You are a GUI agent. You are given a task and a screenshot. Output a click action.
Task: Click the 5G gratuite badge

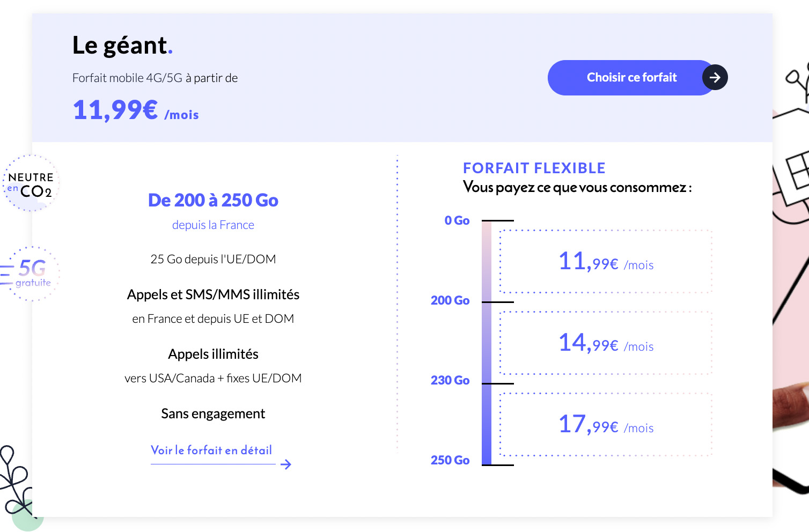pyautogui.click(x=31, y=274)
